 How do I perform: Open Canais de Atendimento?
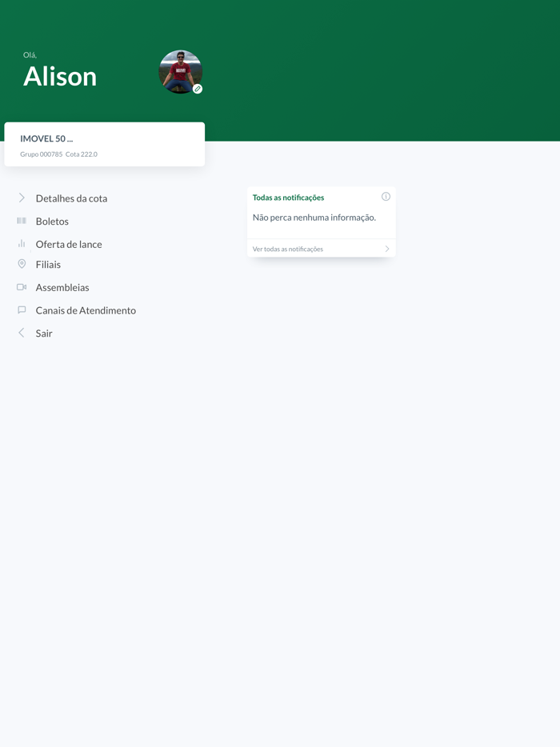click(x=86, y=310)
